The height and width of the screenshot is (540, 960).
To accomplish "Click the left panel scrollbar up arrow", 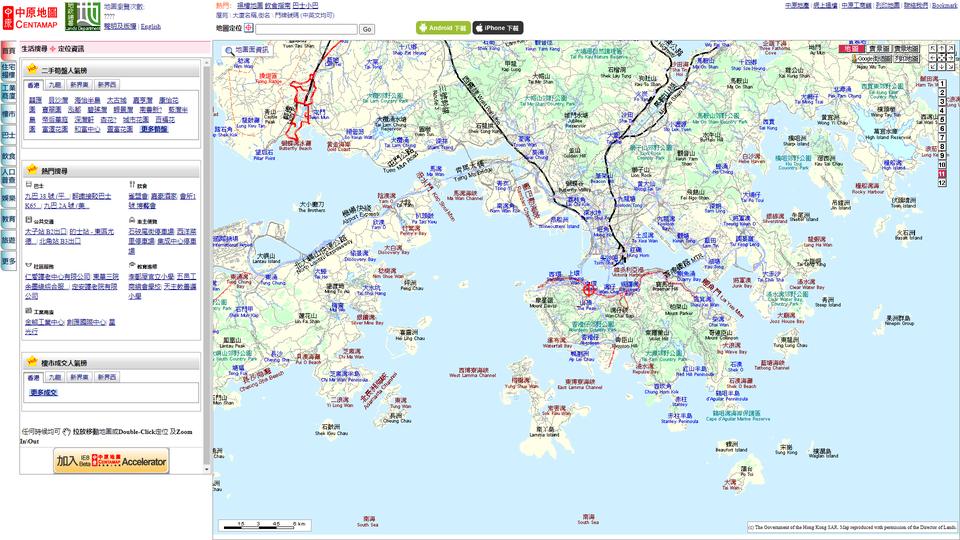I will coord(206,63).
